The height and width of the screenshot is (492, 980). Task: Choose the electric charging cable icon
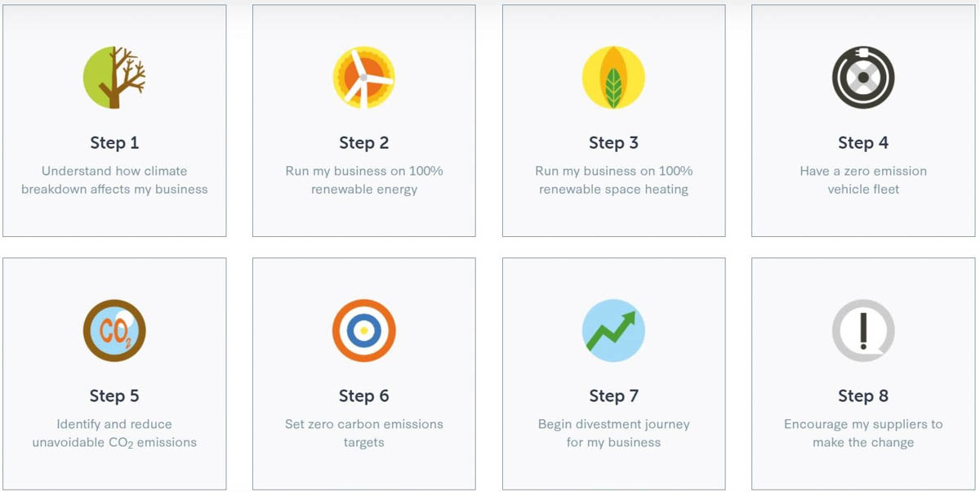(x=863, y=78)
